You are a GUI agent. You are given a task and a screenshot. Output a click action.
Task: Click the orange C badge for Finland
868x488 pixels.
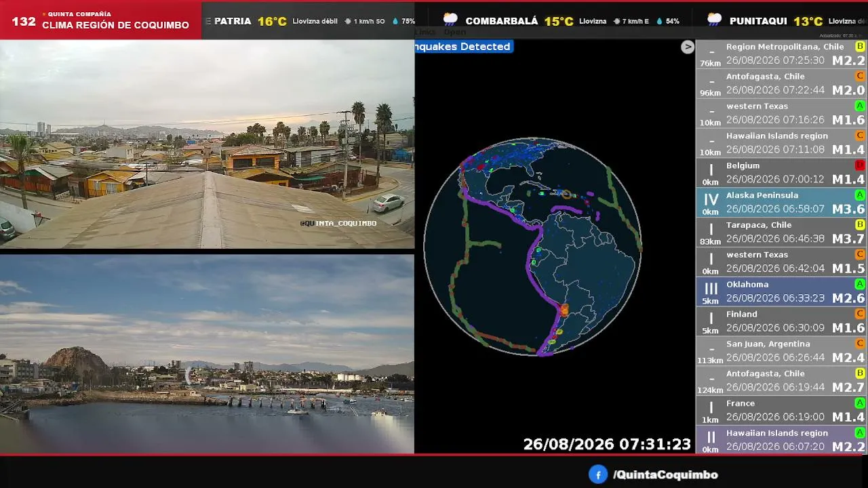860,314
